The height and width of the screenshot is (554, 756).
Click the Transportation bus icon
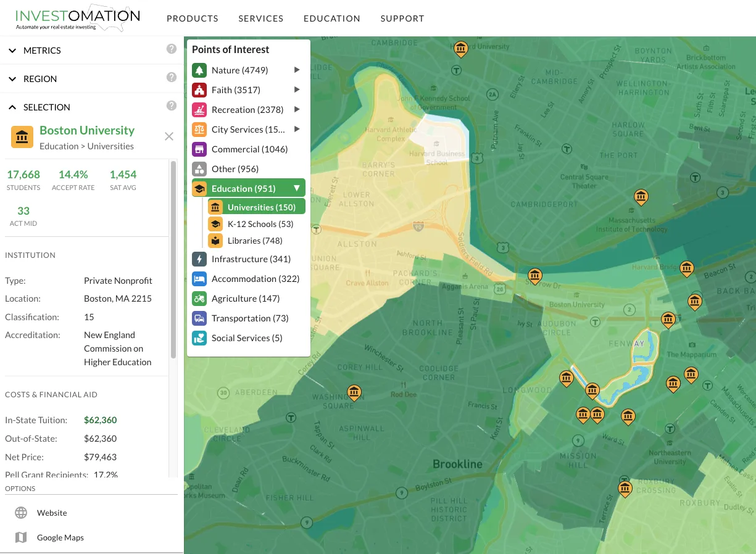(199, 318)
